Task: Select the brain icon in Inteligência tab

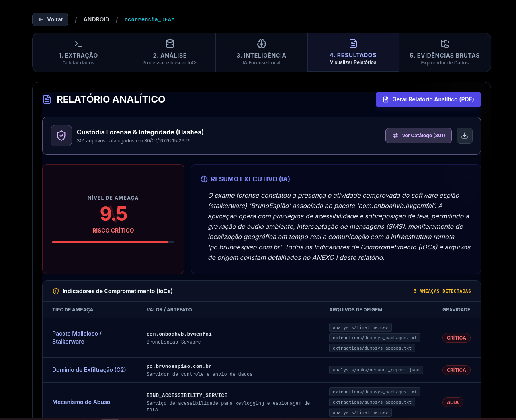Action: pyautogui.click(x=262, y=44)
